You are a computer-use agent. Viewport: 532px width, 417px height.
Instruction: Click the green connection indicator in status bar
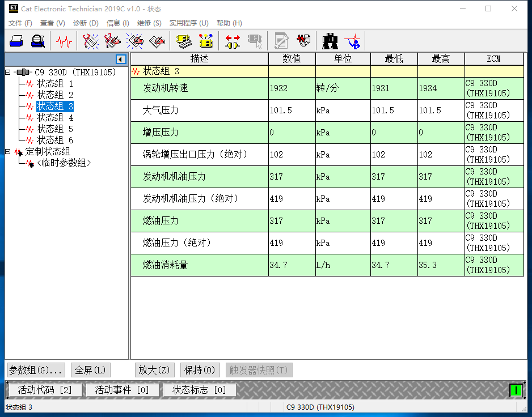(x=516, y=390)
